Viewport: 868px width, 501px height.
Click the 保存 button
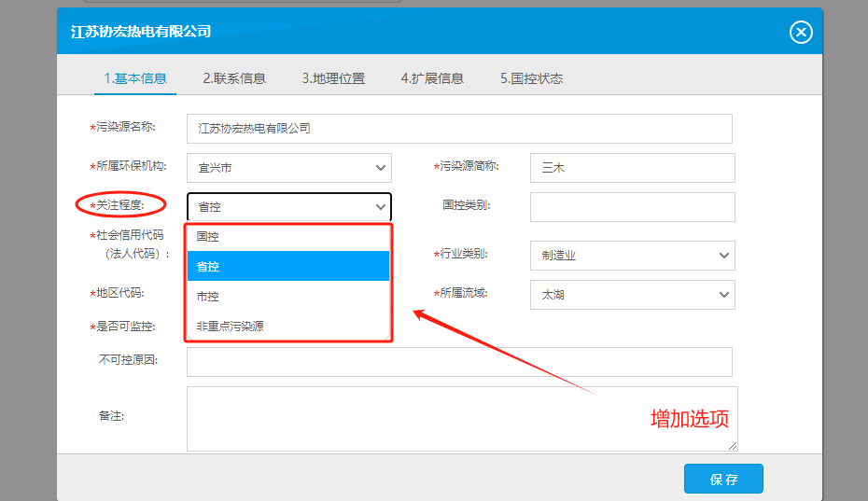tap(723, 479)
